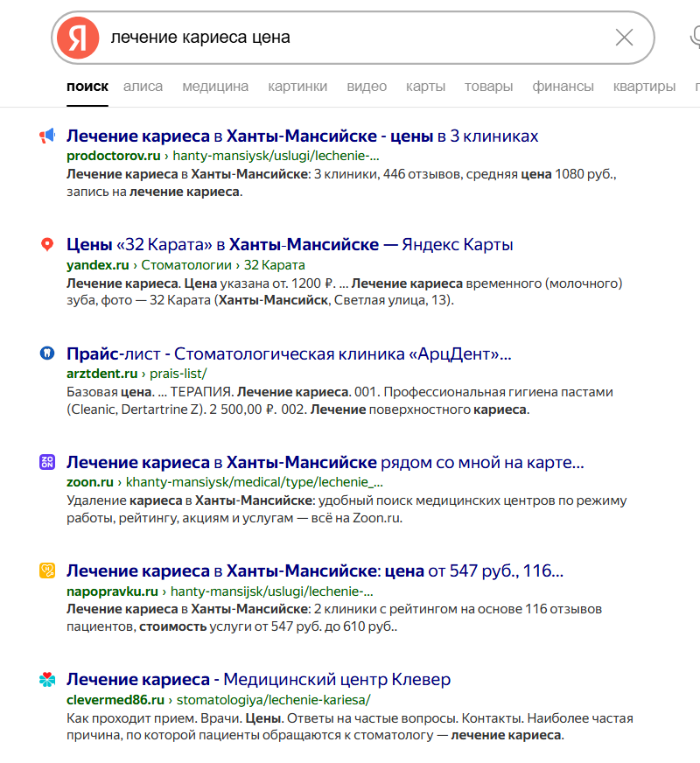Viewport: 700px width, 763px height.
Task: Click the Zoon.ru purple favicon
Action: point(48,461)
